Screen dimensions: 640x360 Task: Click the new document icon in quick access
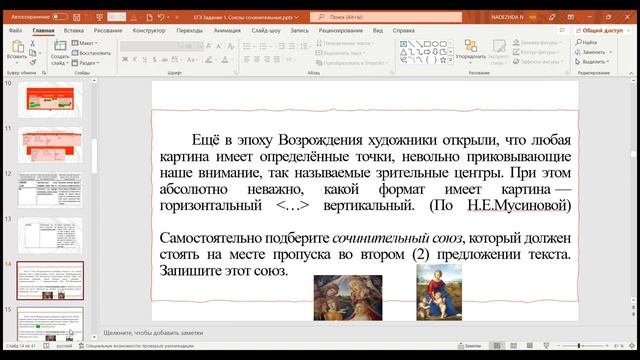tap(149, 17)
